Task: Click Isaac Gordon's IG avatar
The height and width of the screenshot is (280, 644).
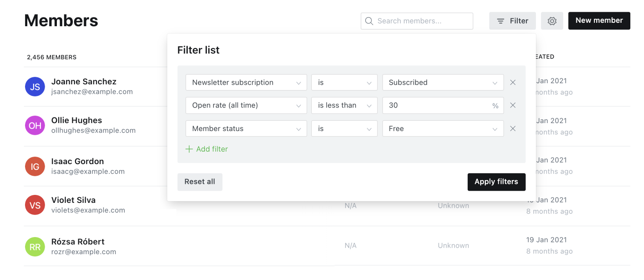Action: [x=35, y=166]
